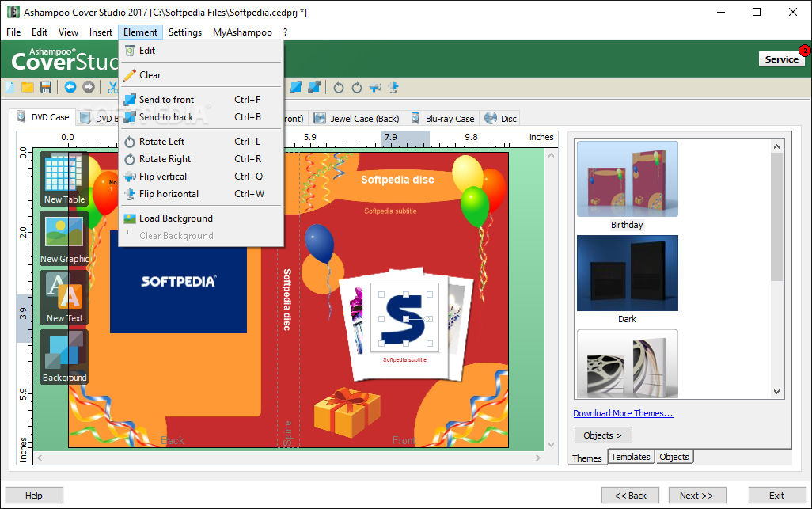812x509 pixels.
Task: Click the Exit button
Action: [x=777, y=496]
